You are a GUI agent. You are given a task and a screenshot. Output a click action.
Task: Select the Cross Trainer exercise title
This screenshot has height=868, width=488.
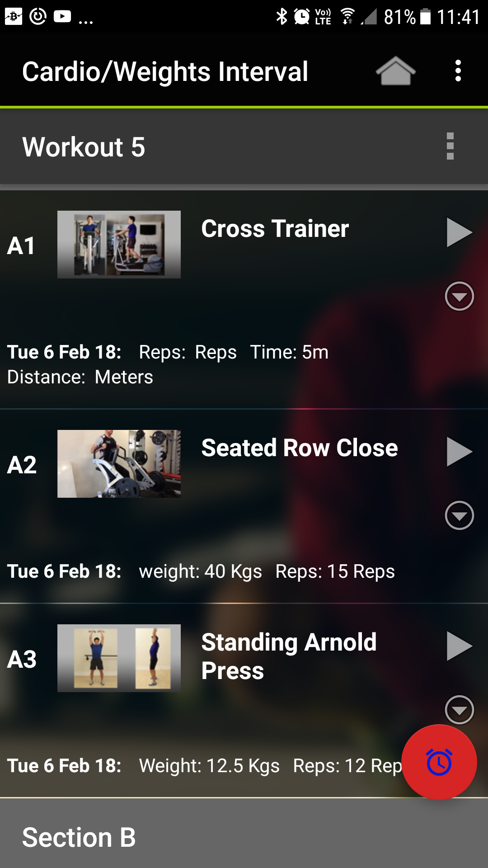pos(275,229)
